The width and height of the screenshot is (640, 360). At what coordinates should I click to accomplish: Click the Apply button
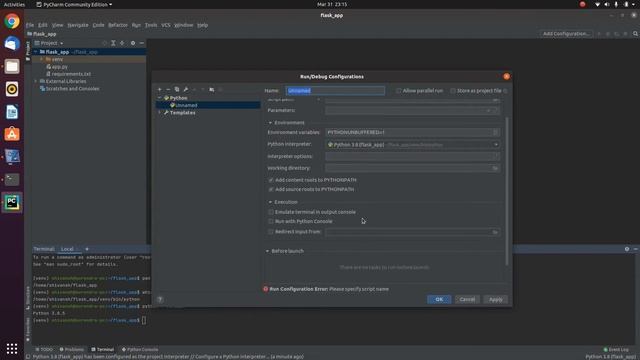(496, 299)
